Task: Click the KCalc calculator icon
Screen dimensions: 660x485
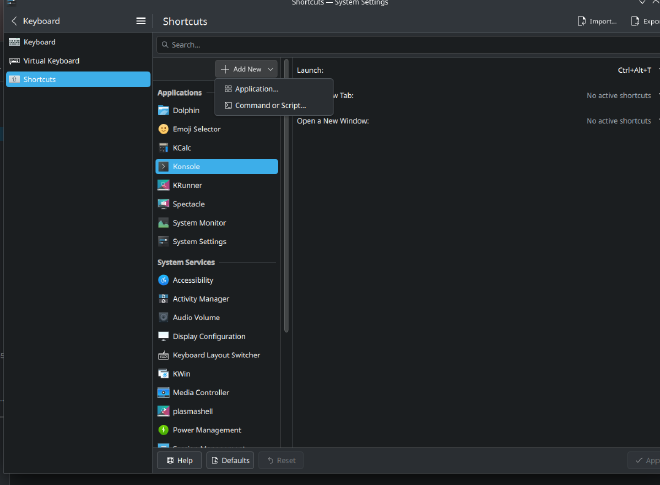Action: pyautogui.click(x=163, y=148)
